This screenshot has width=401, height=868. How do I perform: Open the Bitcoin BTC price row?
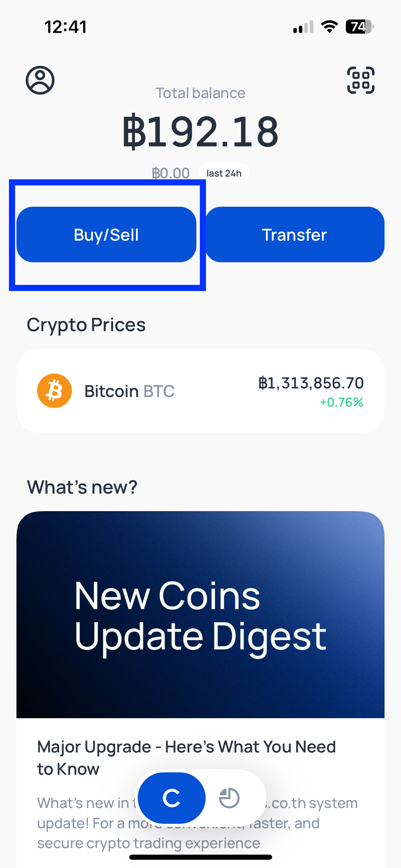click(200, 391)
